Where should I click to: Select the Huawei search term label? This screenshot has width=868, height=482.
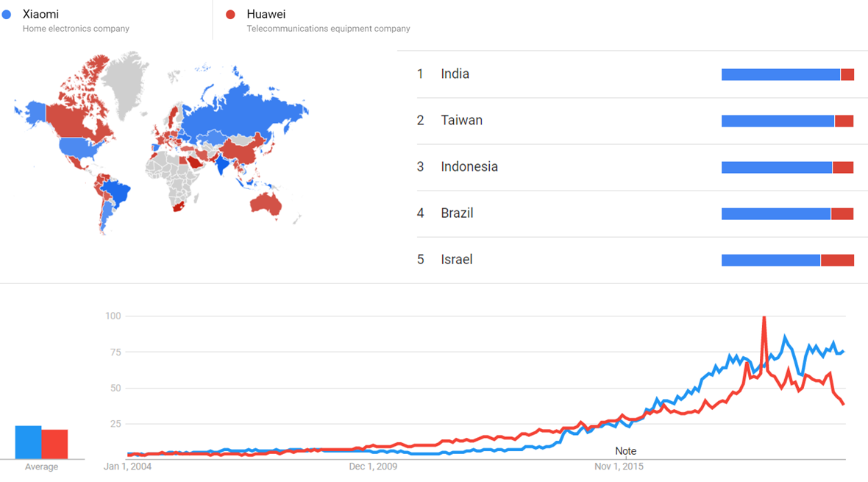tap(266, 15)
